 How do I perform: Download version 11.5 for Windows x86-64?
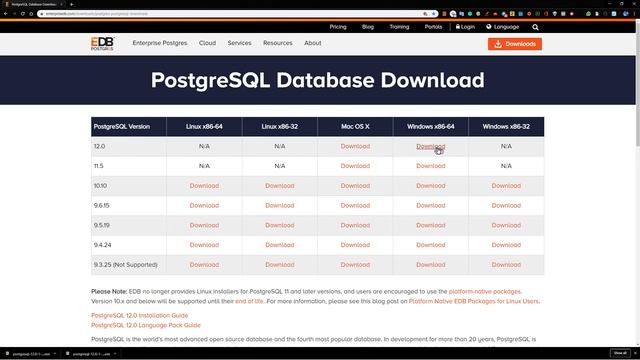point(431,166)
